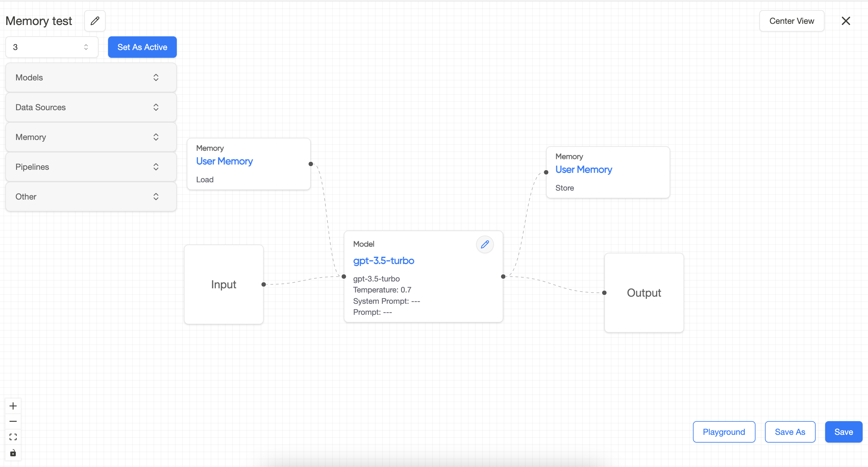Toggle canvas interactivity lock

pos(13,452)
